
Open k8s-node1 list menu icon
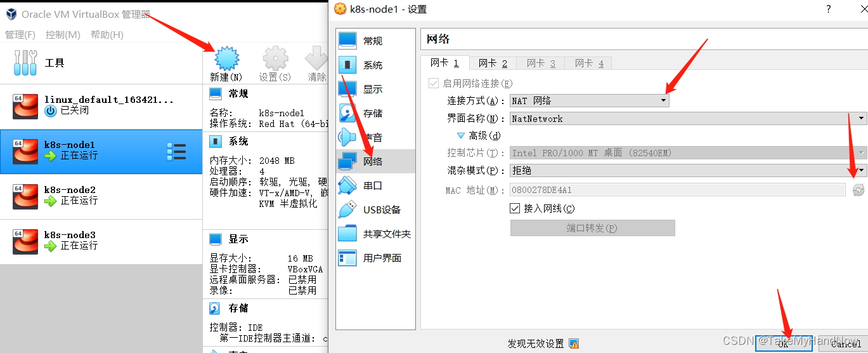click(176, 152)
